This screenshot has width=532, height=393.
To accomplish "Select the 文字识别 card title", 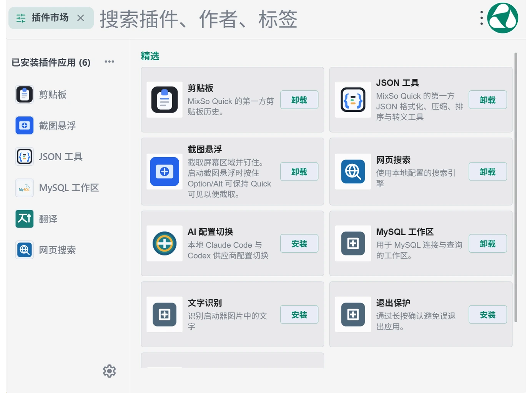I will click(x=204, y=303).
